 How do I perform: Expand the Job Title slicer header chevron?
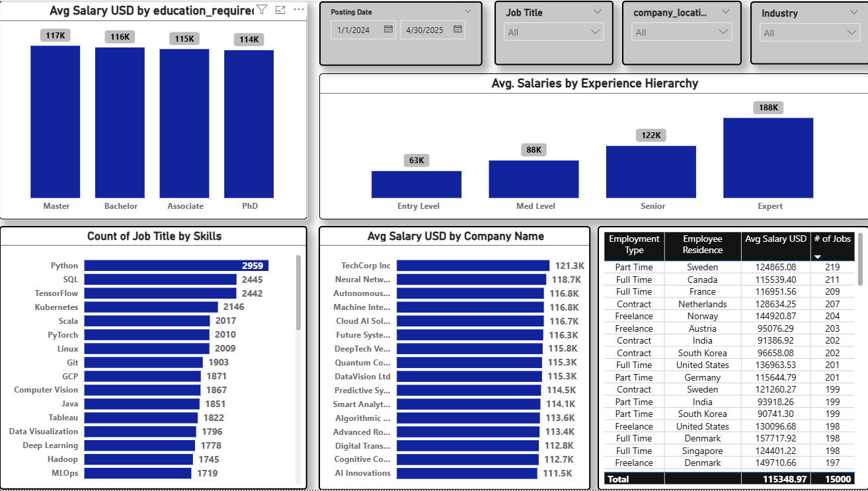[598, 12]
